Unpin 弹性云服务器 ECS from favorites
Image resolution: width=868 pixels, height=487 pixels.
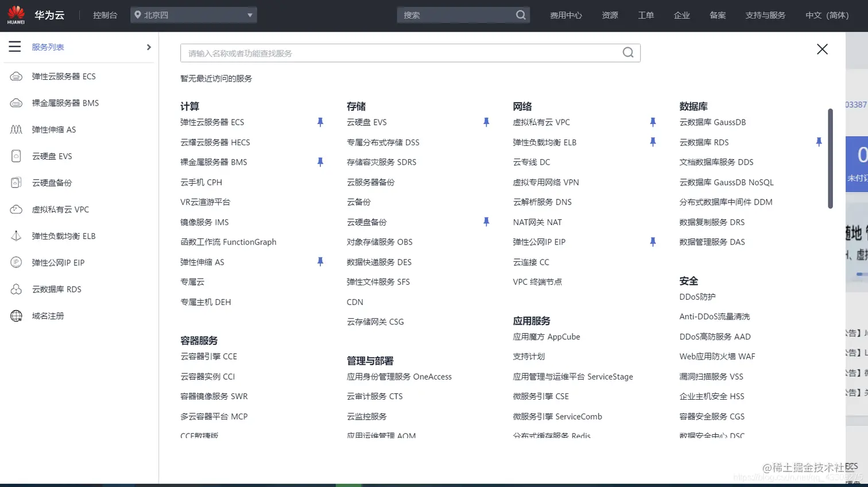pos(319,121)
